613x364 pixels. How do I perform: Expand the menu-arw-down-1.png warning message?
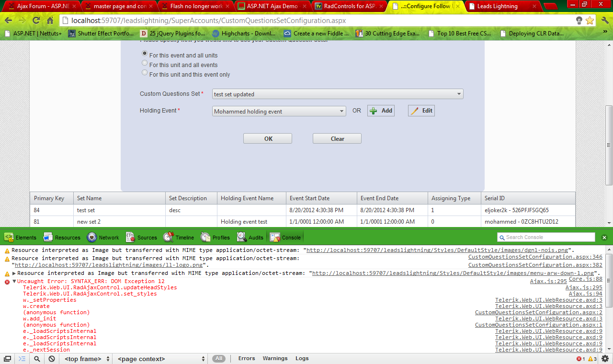tap(14, 273)
